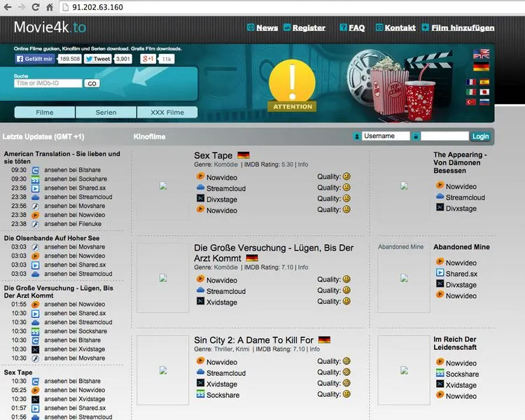Open the Sex Tape movie title in Kinofilme

point(213,155)
